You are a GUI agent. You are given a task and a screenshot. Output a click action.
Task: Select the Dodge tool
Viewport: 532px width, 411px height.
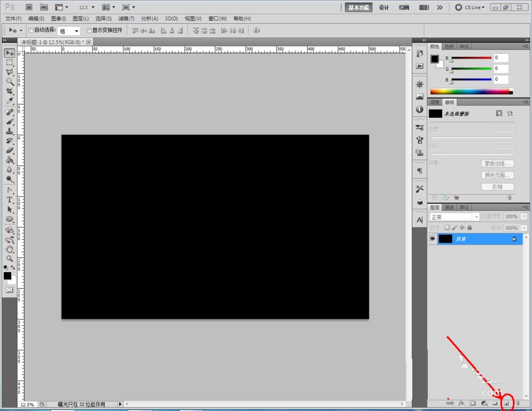(10, 179)
